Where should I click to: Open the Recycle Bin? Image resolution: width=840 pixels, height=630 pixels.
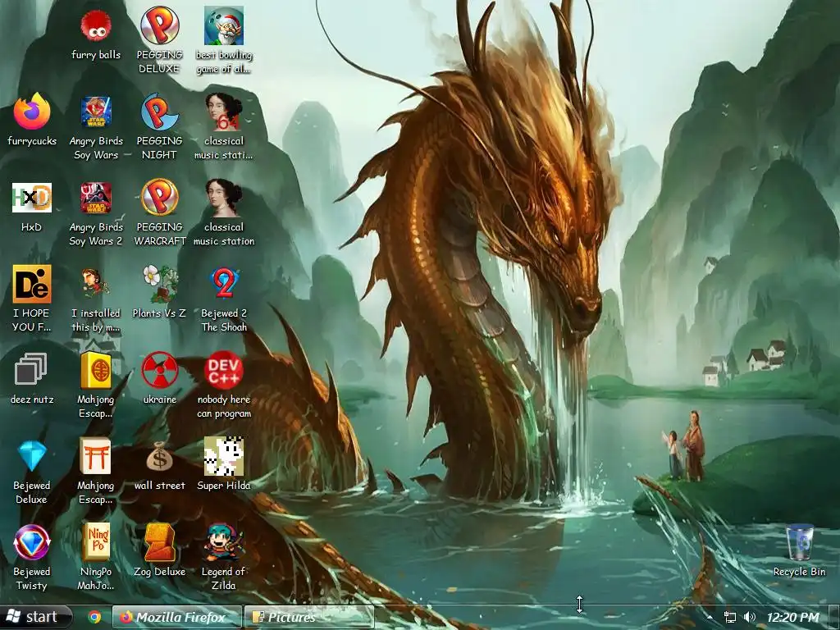[799, 543]
